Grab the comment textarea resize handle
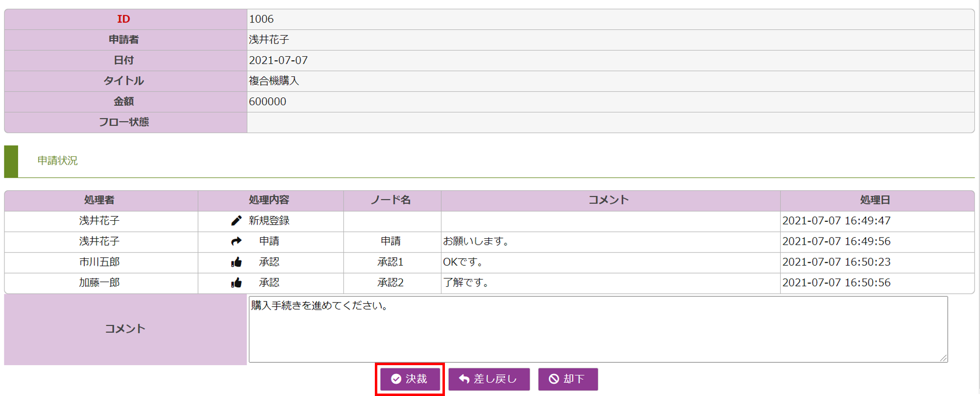This screenshot has height=396, width=980. tap(943, 358)
